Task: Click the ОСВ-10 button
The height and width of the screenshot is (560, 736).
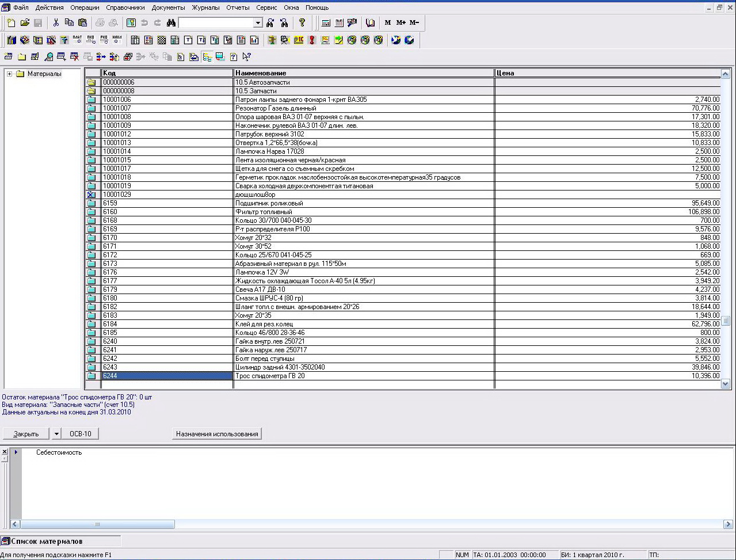Action: click(x=81, y=434)
